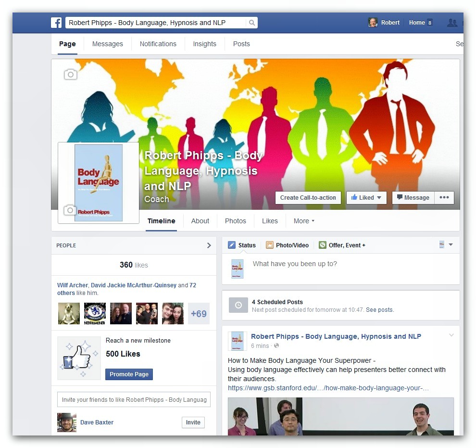Select the Timeline tab

pos(161,221)
